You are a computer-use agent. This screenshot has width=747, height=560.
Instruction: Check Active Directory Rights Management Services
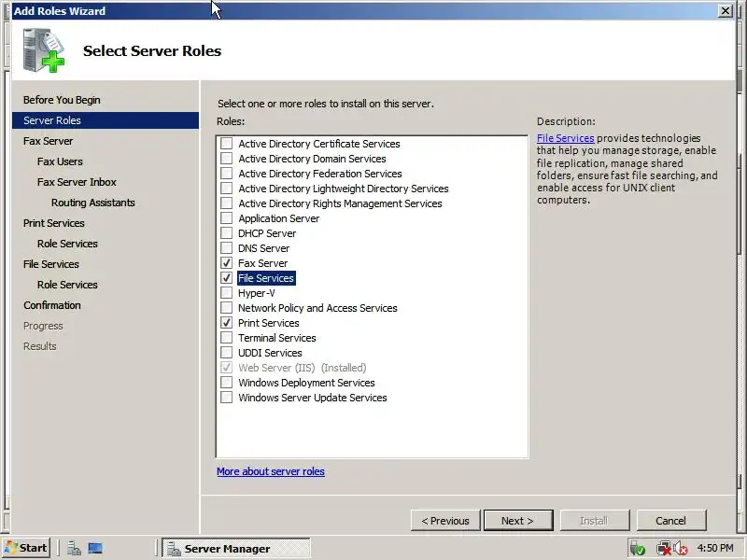227,203
